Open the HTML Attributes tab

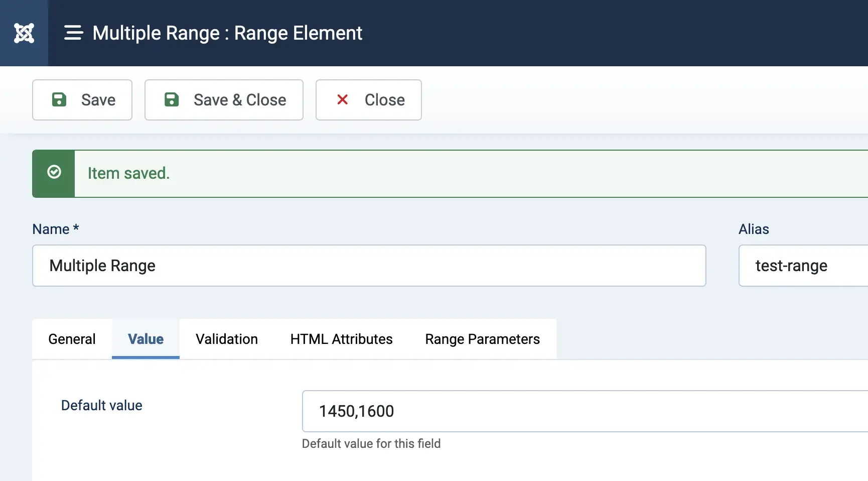pyautogui.click(x=342, y=339)
